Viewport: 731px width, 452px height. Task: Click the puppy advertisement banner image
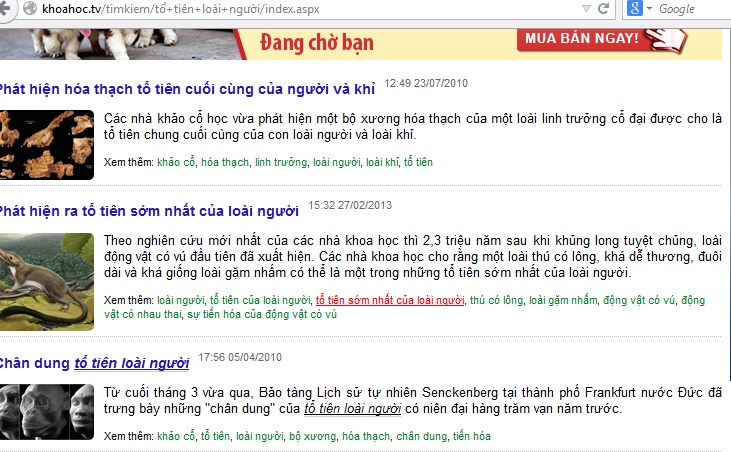coord(119,44)
